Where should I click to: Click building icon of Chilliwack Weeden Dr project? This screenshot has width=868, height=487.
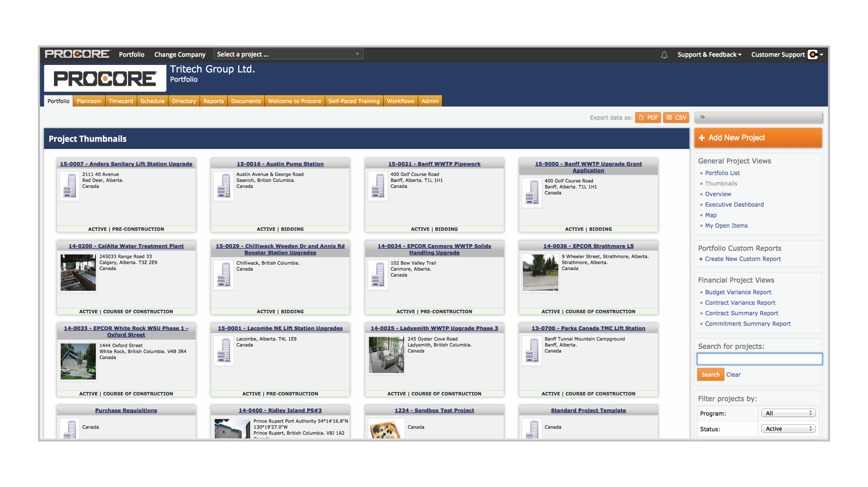pos(224,275)
